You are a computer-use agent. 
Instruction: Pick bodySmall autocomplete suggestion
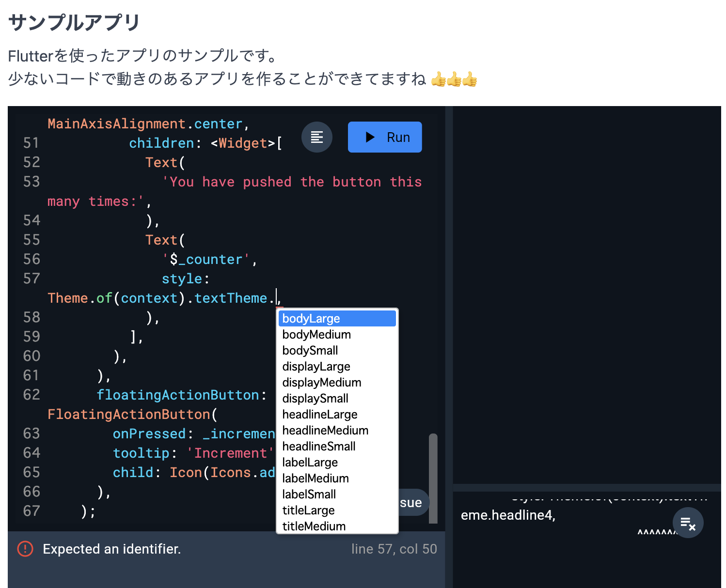click(x=337, y=351)
